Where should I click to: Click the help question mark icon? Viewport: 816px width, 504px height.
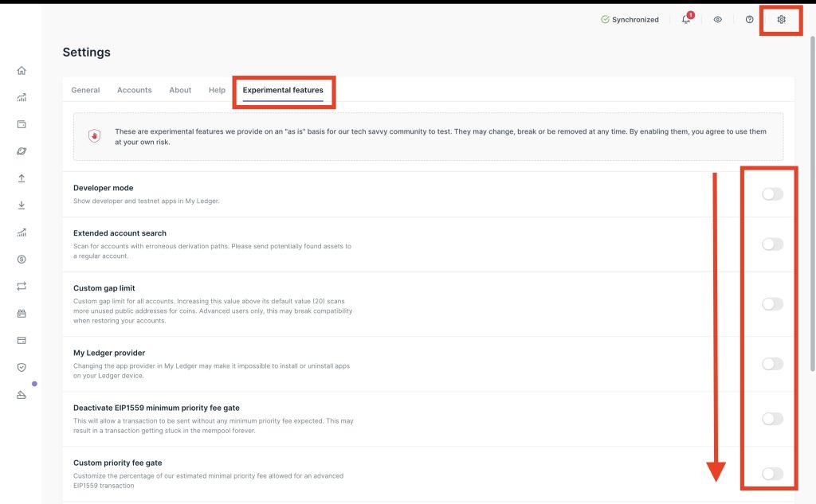tap(749, 19)
